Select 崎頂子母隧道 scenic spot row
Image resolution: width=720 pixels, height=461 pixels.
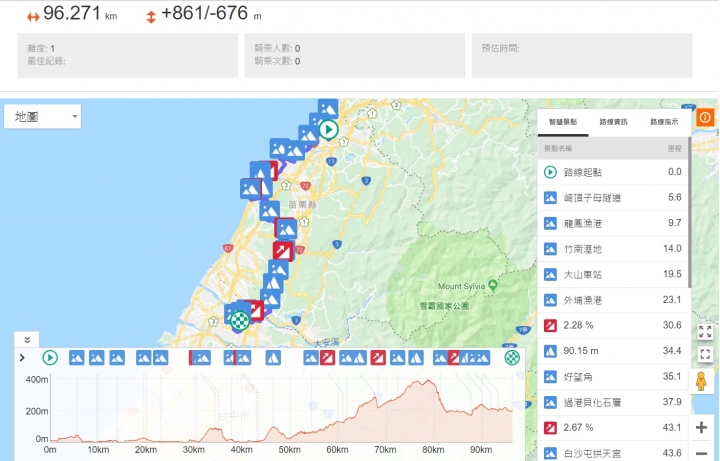pos(613,198)
